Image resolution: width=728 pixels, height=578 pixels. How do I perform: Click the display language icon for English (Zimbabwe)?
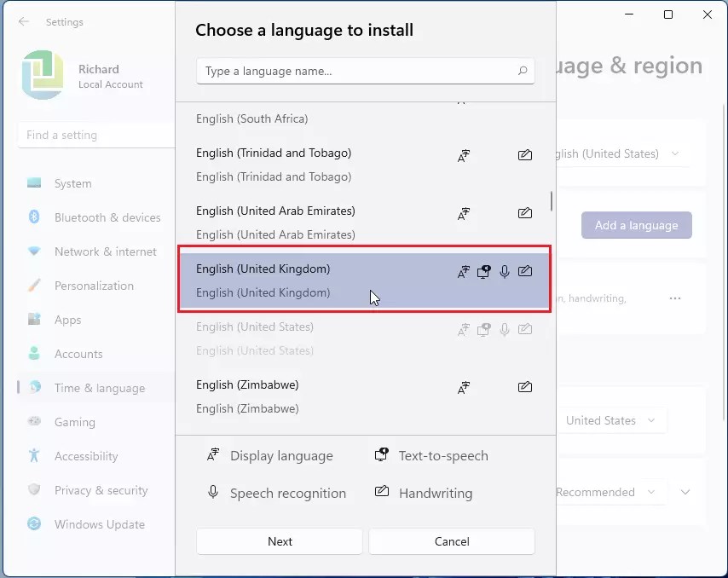[463, 387]
